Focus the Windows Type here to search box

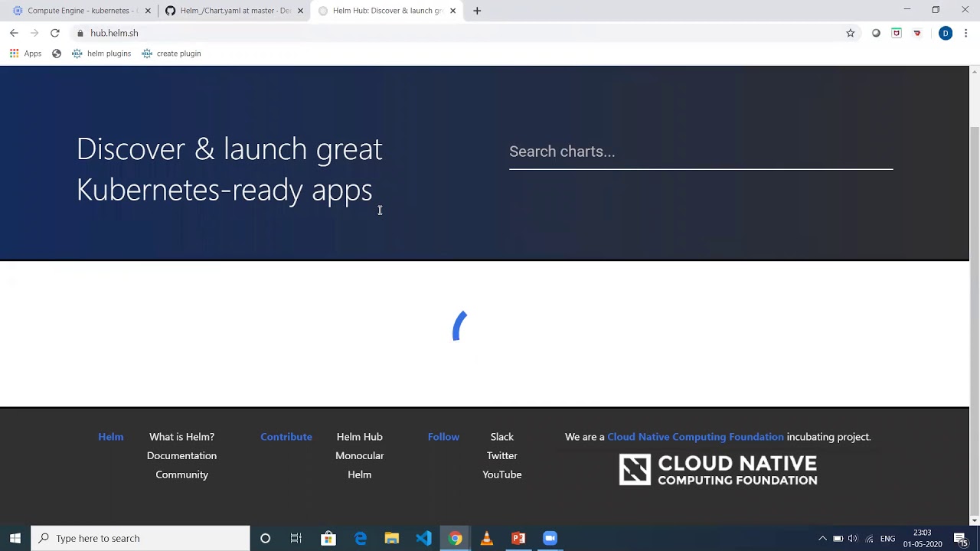tap(141, 538)
